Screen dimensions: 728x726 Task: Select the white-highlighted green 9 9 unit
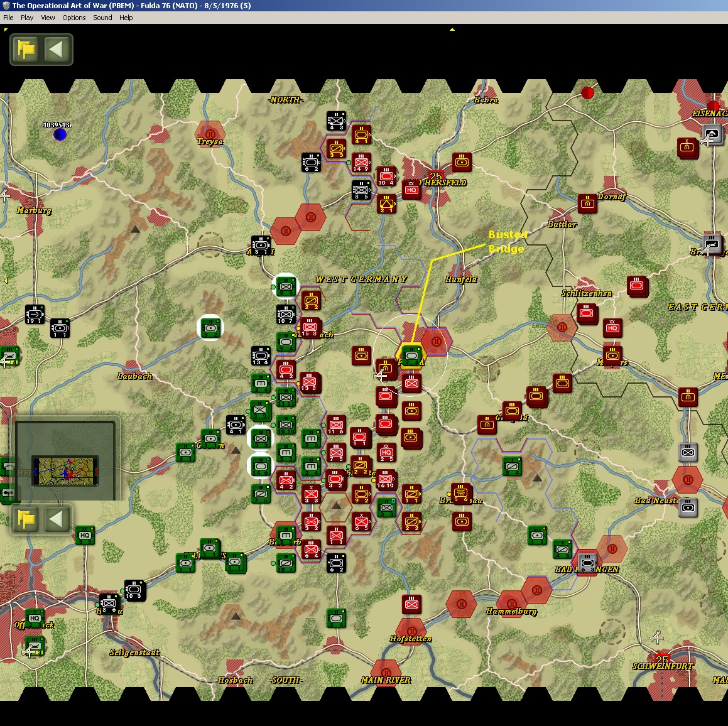(x=286, y=286)
